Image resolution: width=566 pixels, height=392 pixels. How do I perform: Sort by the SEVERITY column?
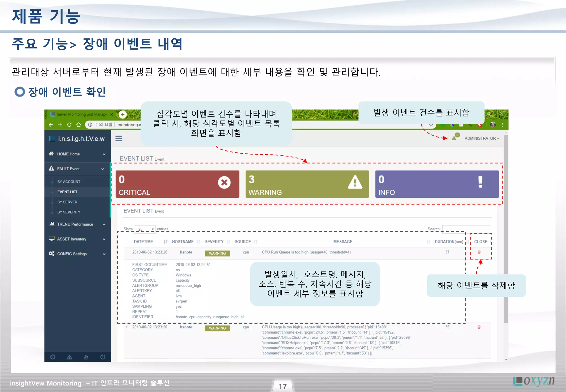pyautogui.click(x=217, y=242)
